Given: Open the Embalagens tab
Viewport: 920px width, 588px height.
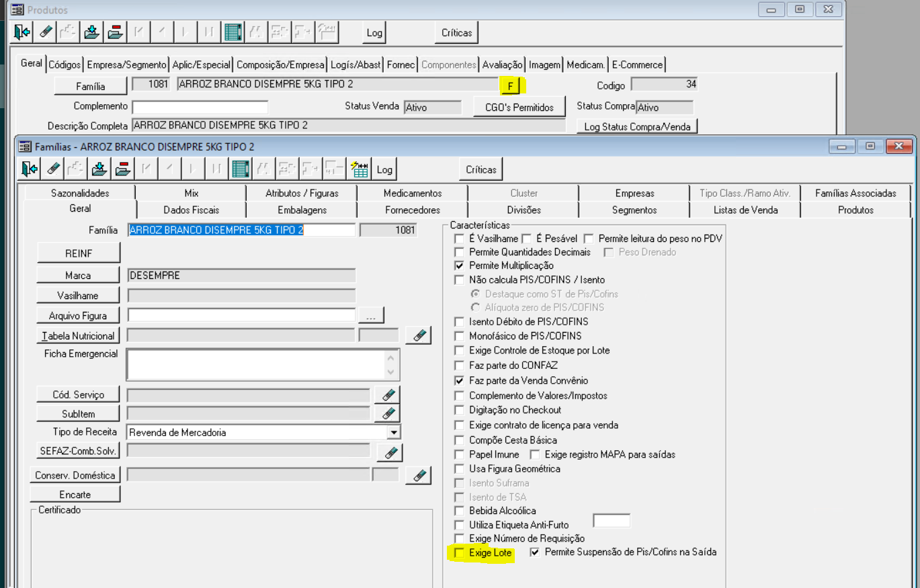Looking at the screenshot, I should click(x=302, y=210).
